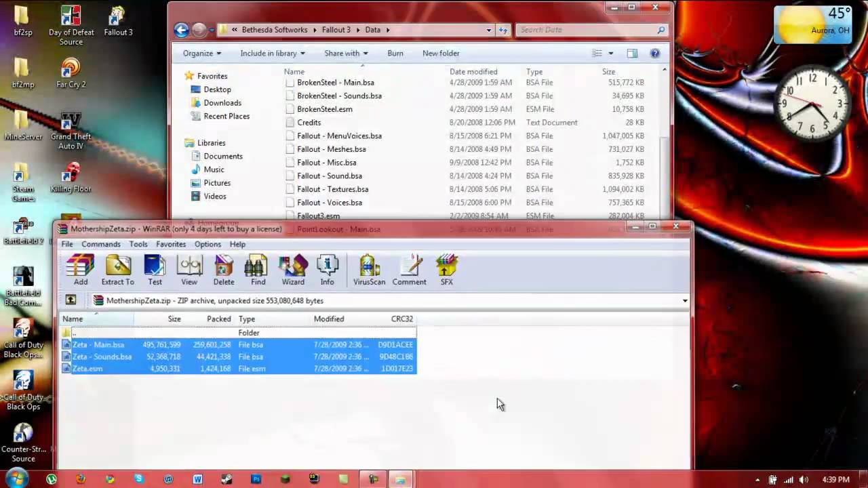Click the Burn button in Explorer

(x=395, y=53)
